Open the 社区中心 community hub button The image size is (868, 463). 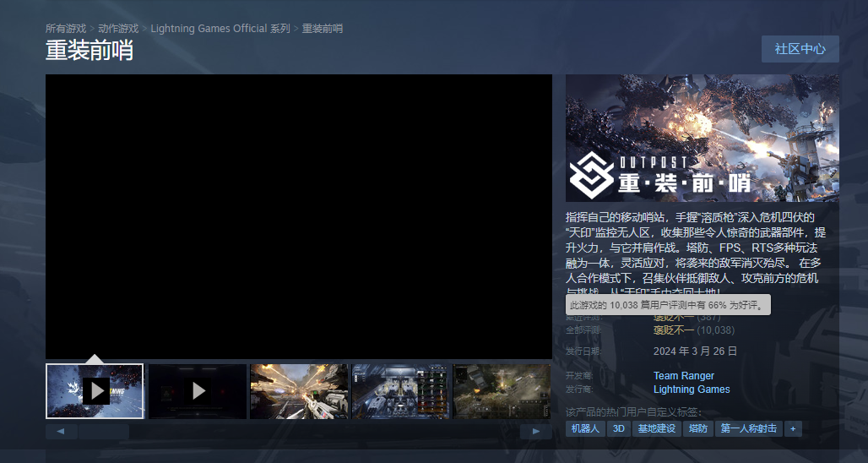click(x=800, y=49)
